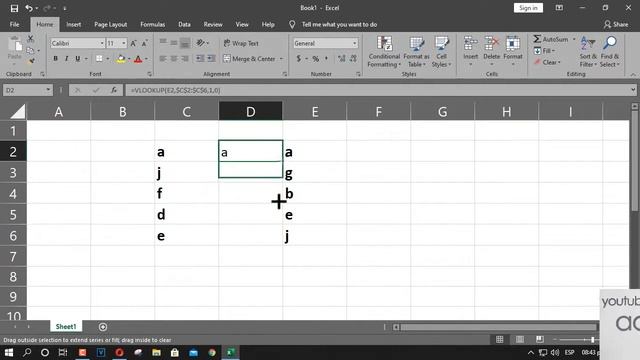Open the General number format dropdown
This screenshot has width=640, height=360.
tap(355, 43)
